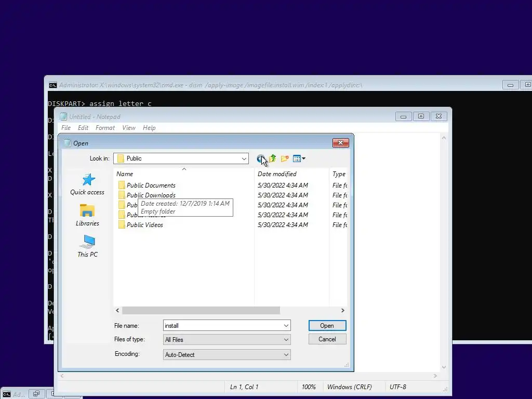Open Notepad Format menu
Viewport: 532px width, 399px height.
105,128
